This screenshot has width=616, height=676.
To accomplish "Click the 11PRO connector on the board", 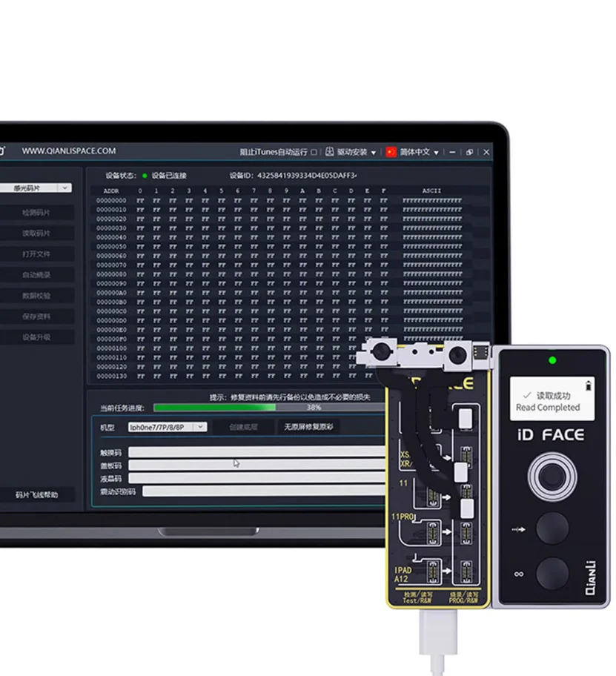I will click(x=432, y=532).
